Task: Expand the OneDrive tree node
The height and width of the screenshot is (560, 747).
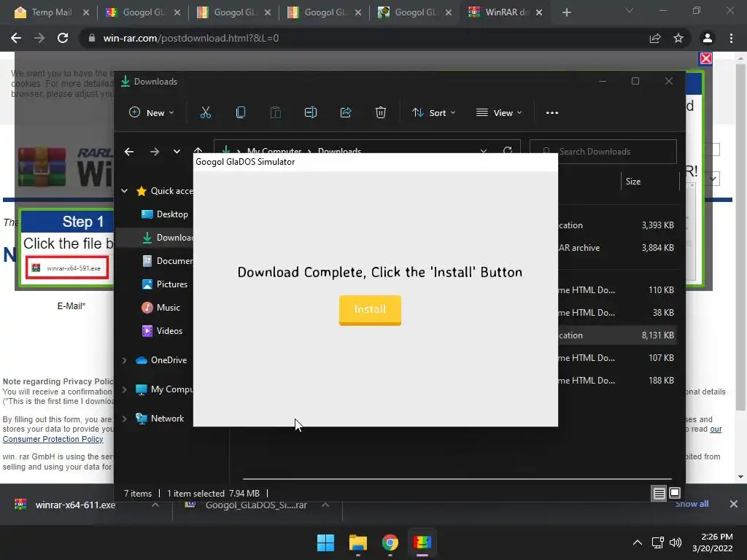Action: click(x=124, y=360)
